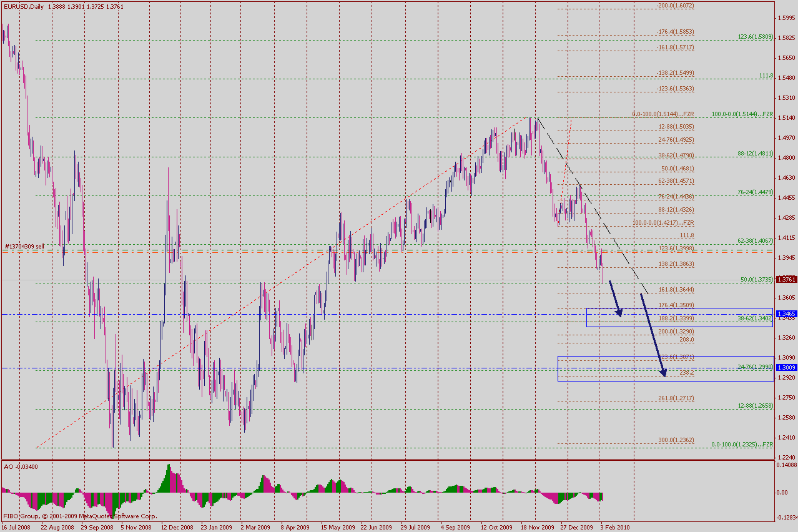The image size is (798, 532).
Task: Click the 12 Dec 2008 date label
Action: coord(177,527)
